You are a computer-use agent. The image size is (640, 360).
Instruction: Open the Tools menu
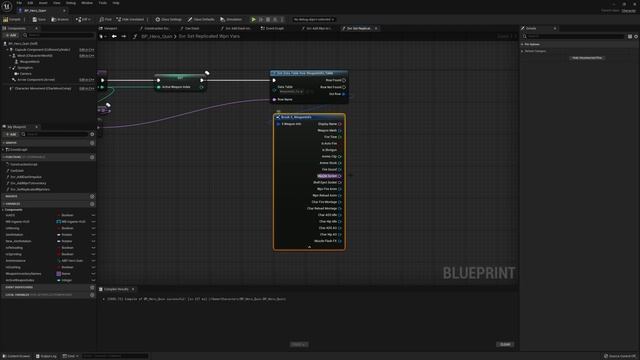tap(103, 3)
